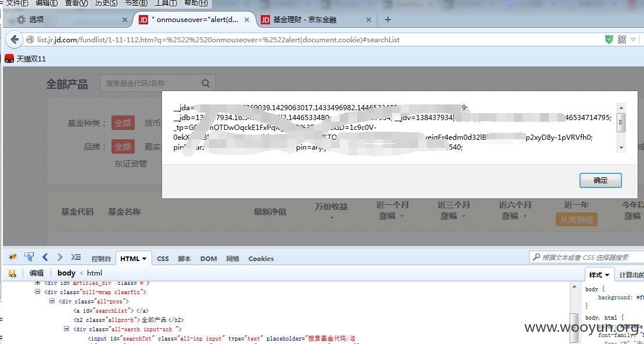Switch to the 计算出的 side panel tab
This screenshot has height=344, width=644.
tap(631, 275)
